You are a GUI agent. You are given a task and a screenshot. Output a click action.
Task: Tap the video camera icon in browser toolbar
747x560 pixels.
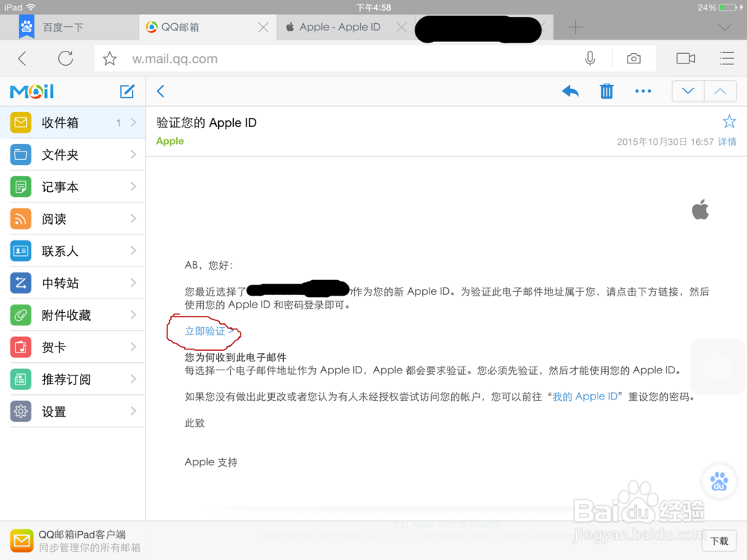pos(686,58)
